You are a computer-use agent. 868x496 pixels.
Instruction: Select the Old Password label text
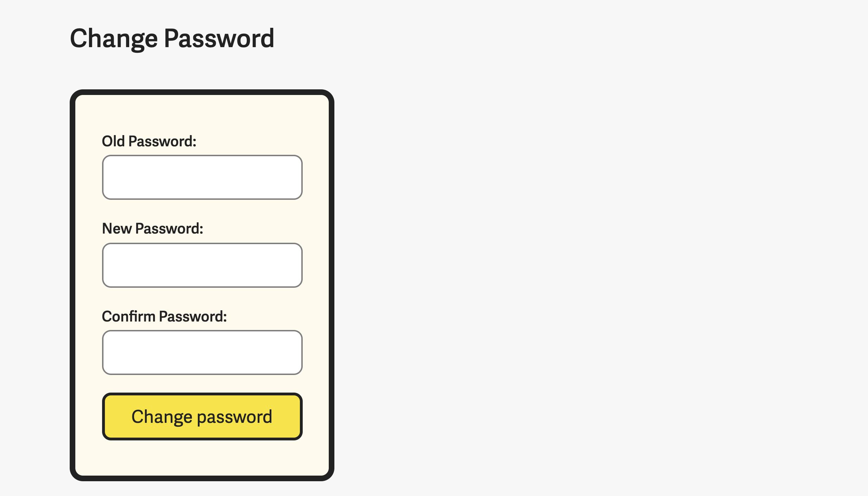click(x=149, y=141)
